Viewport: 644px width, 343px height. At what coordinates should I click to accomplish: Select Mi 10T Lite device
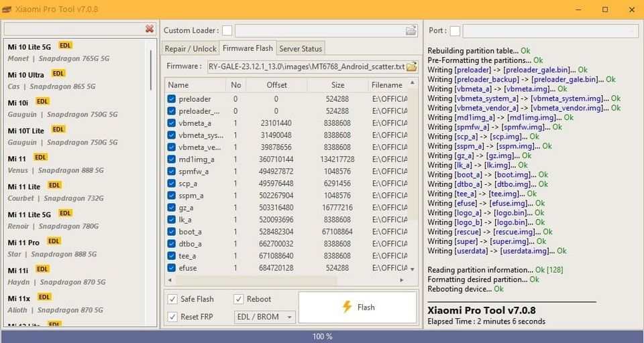click(x=76, y=136)
